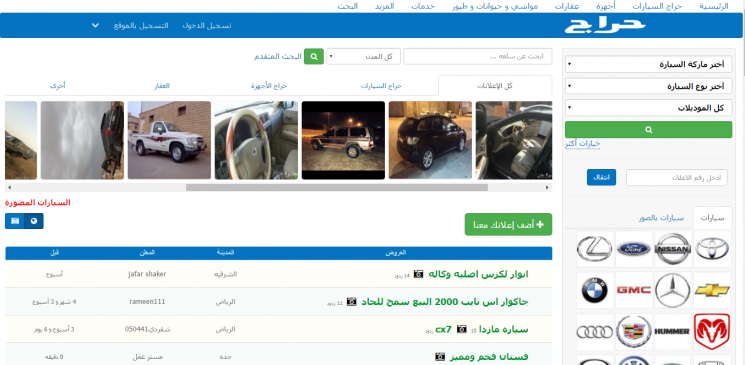The height and width of the screenshot is (365, 745).
Task: Click the Mercedes-Benz brand logo
Action: tap(672, 290)
